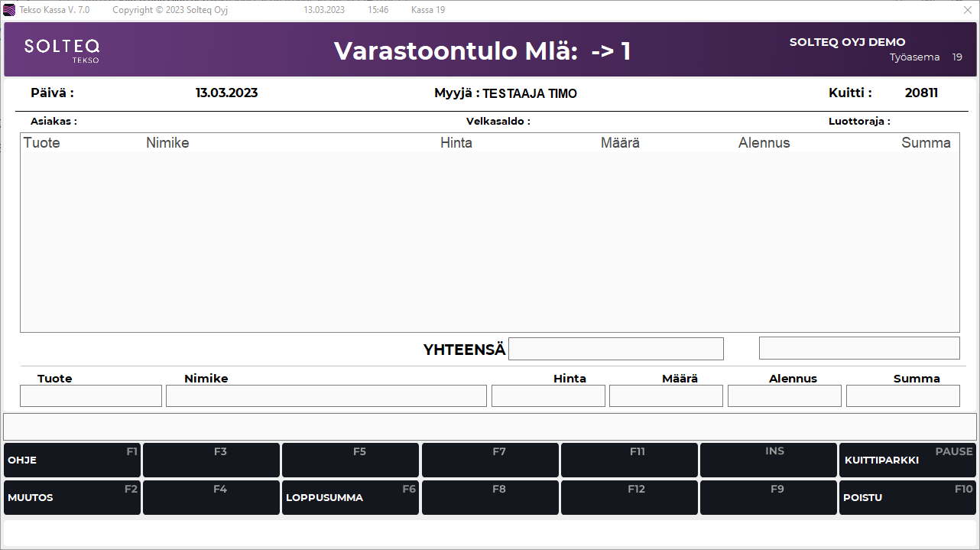Select the LOPPUSUMMA F6 button
The width and height of the screenshot is (980, 550).
pyautogui.click(x=350, y=497)
